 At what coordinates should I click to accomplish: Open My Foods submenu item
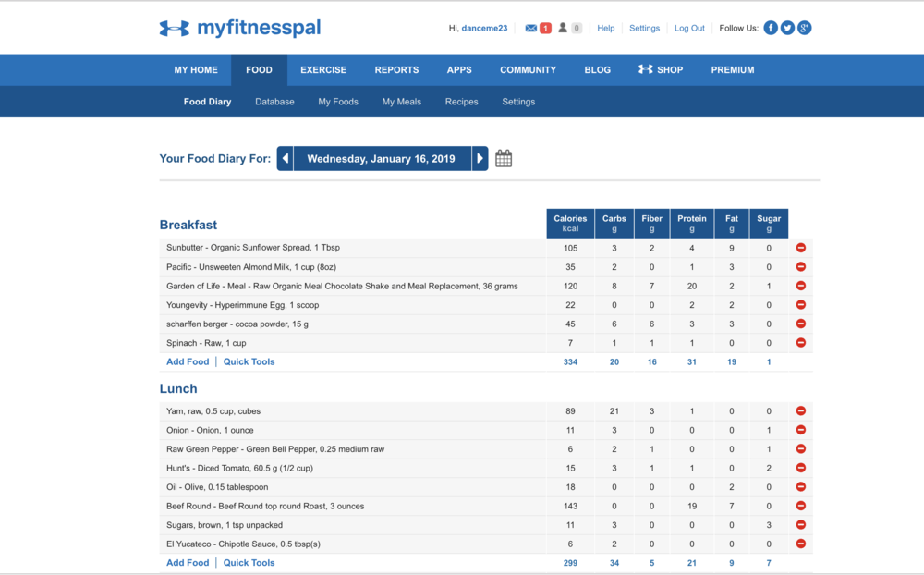point(338,102)
